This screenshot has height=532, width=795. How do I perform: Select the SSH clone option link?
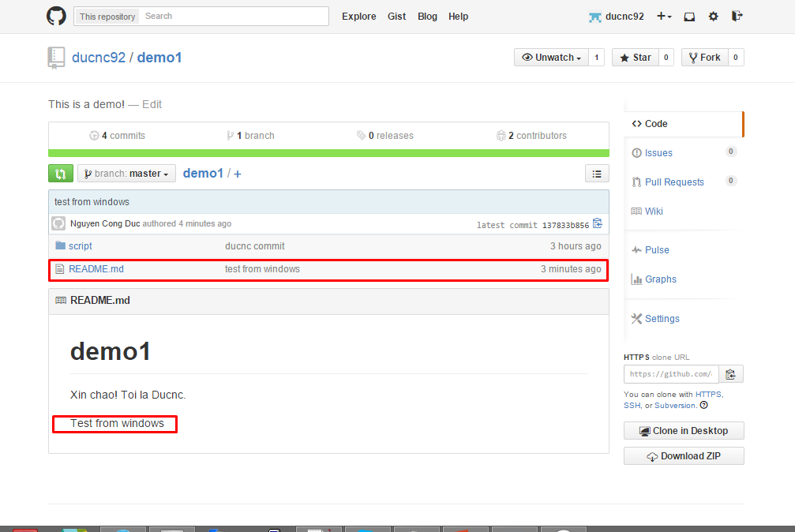[632, 405]
